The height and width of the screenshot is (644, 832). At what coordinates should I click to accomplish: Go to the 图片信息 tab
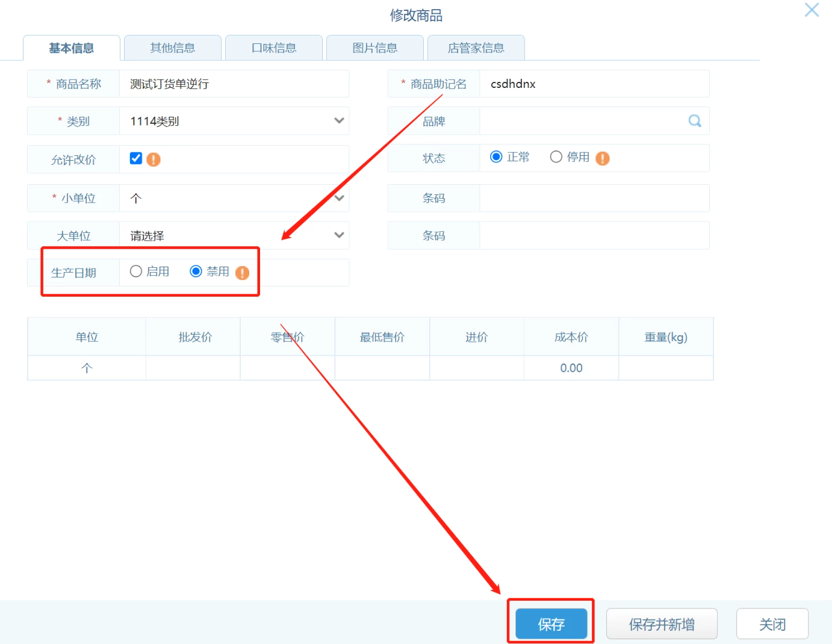click(x=375, y=48)
